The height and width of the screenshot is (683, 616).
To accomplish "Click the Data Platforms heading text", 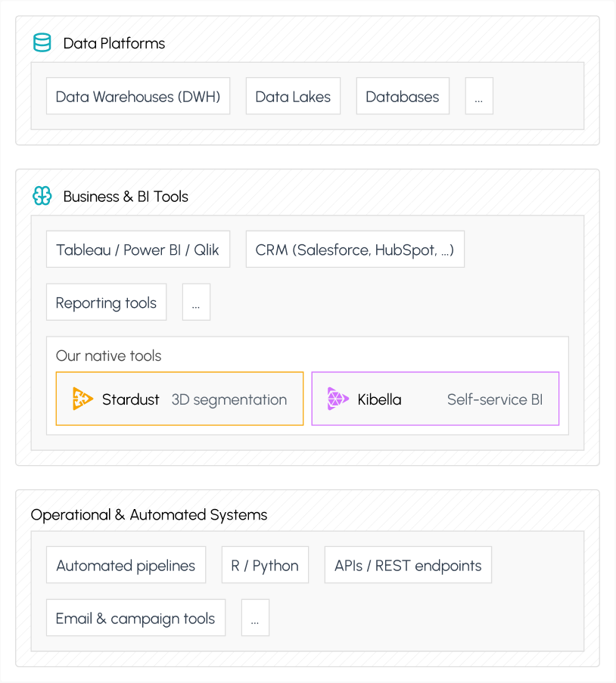I will (x=114, y=44).
